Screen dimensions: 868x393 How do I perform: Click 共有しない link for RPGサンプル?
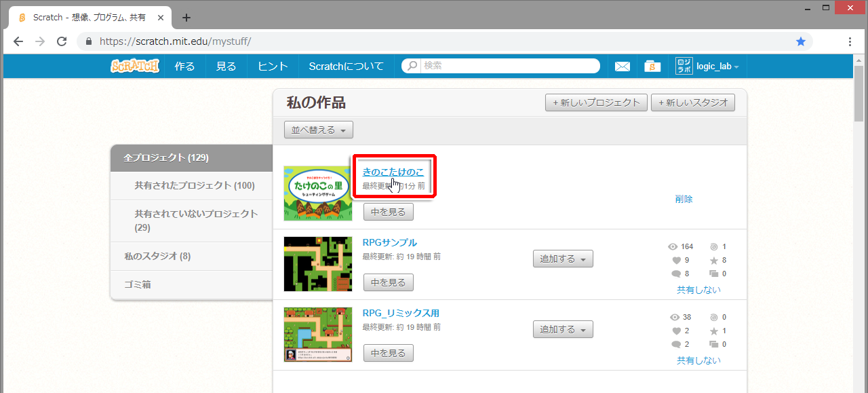pos(698,290)
